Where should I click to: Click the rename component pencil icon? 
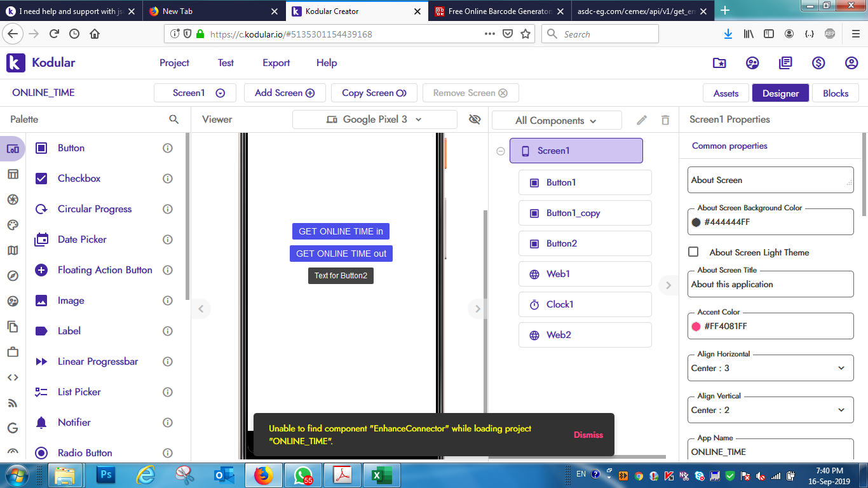642,120
